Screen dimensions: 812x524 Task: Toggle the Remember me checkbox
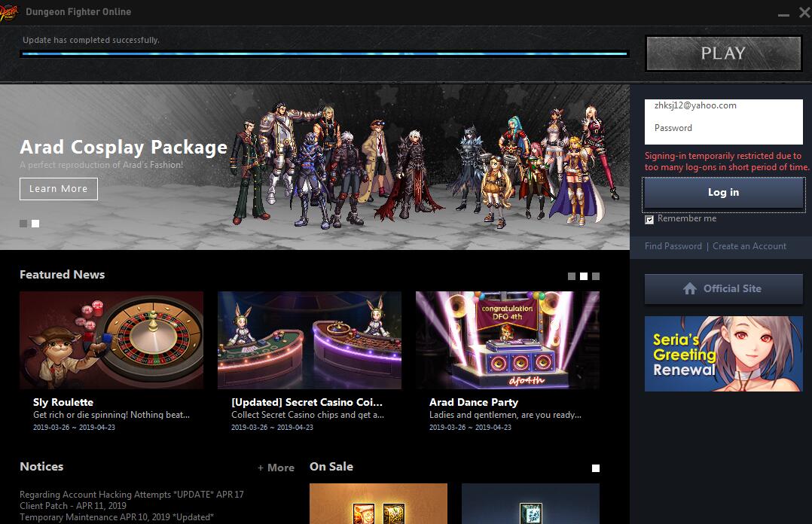point(649,220)
